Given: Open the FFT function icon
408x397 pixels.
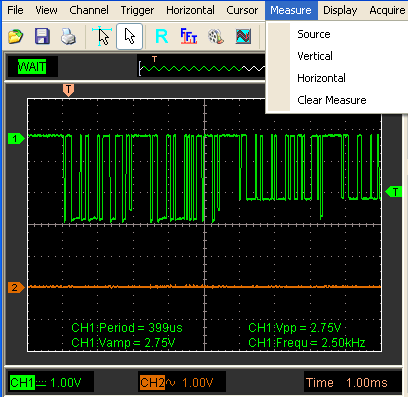Looking at the screenshot, I should tap(189, 36).
